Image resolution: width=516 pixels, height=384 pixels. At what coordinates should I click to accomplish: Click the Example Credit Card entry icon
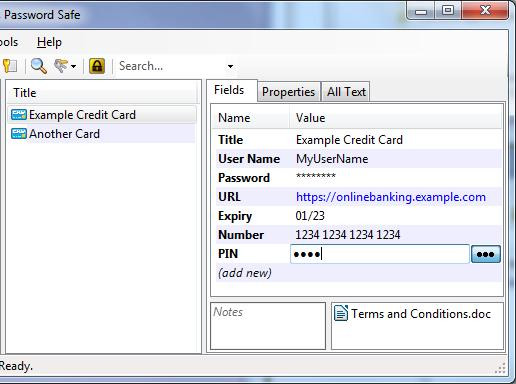(19, 115)
